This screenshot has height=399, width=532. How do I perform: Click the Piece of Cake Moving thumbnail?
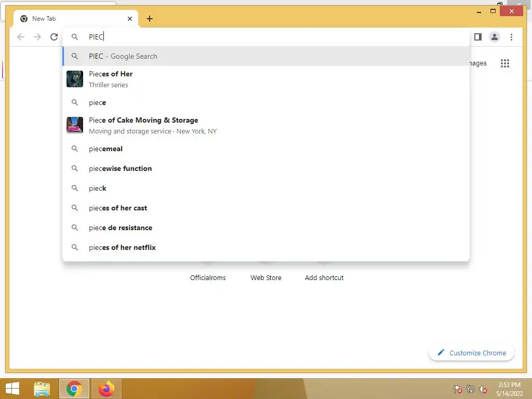[x=75, y=125]
